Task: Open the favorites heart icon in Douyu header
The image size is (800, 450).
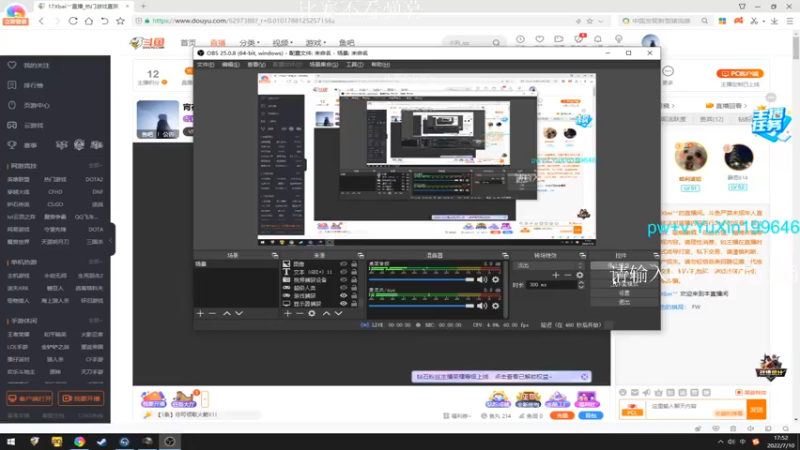Action: [539, 40]
